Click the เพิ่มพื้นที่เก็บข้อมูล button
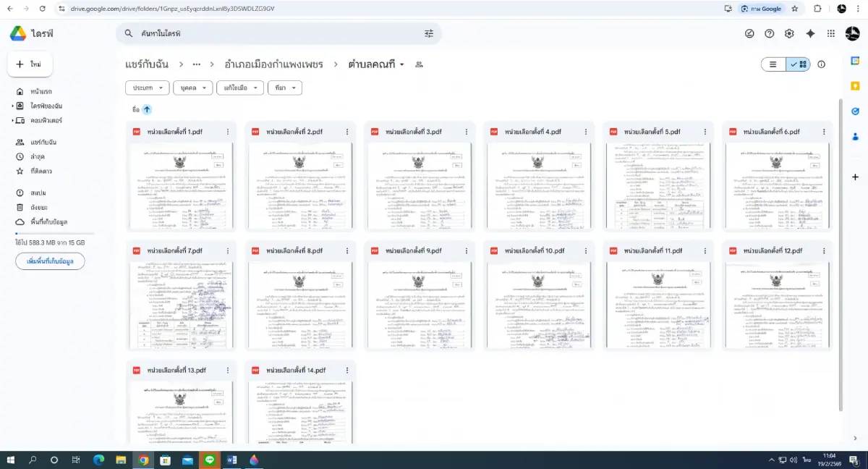This screenshot has height=469, width=868. (x=50, y=261)
